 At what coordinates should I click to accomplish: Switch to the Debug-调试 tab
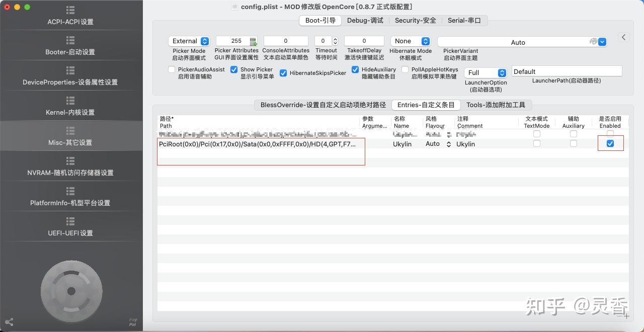[x=366, y=20]
